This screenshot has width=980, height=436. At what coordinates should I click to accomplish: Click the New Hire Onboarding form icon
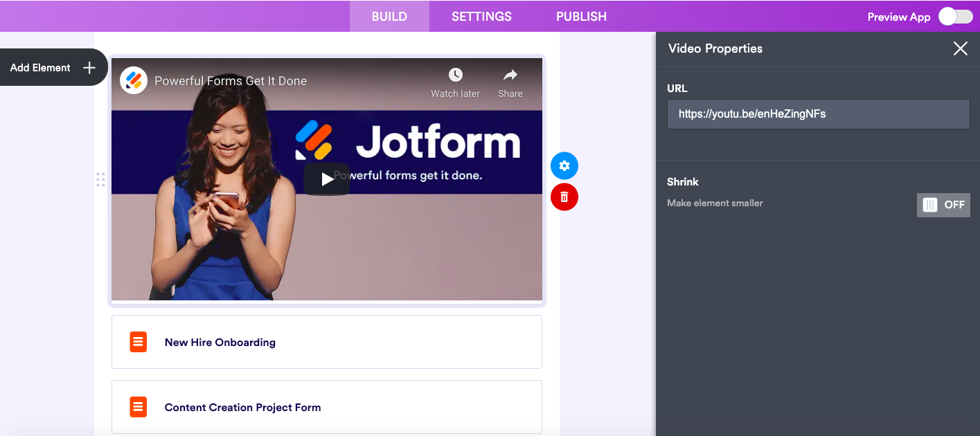tap(139, 342)
